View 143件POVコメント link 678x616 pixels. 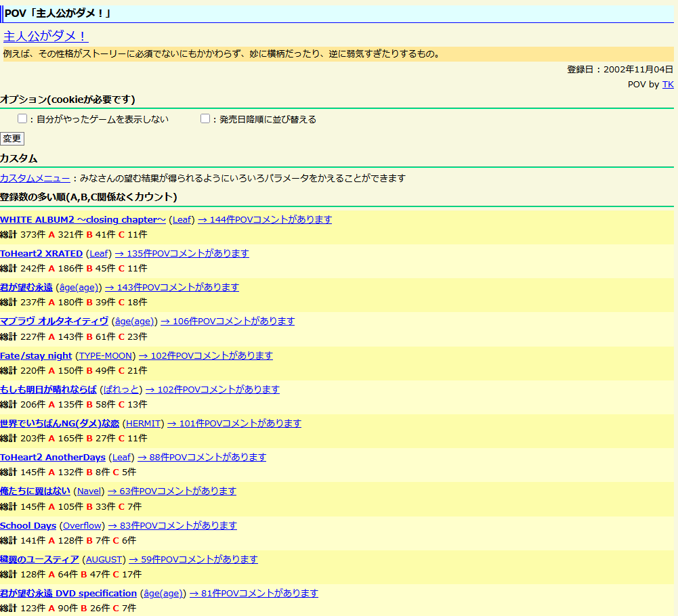click(x=172, y=287)
